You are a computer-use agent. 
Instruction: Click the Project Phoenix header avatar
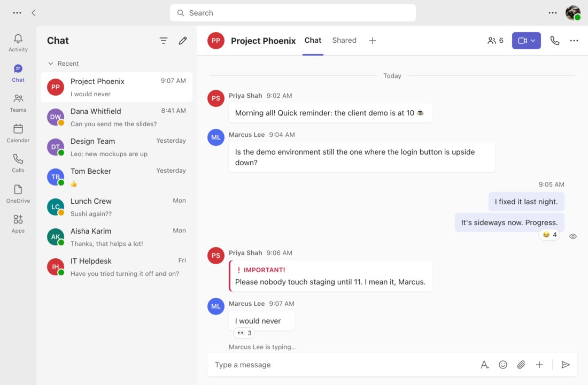(215, 41)
